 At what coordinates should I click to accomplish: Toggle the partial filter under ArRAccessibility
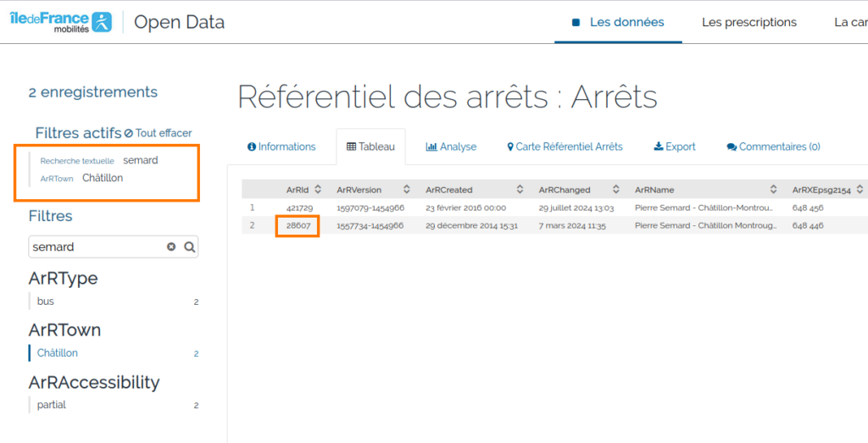52,405
